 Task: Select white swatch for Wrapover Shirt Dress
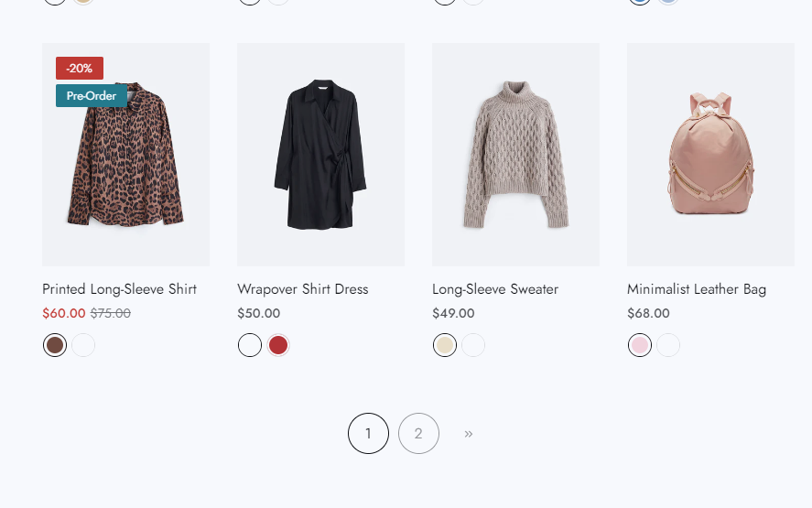(250, 345)
